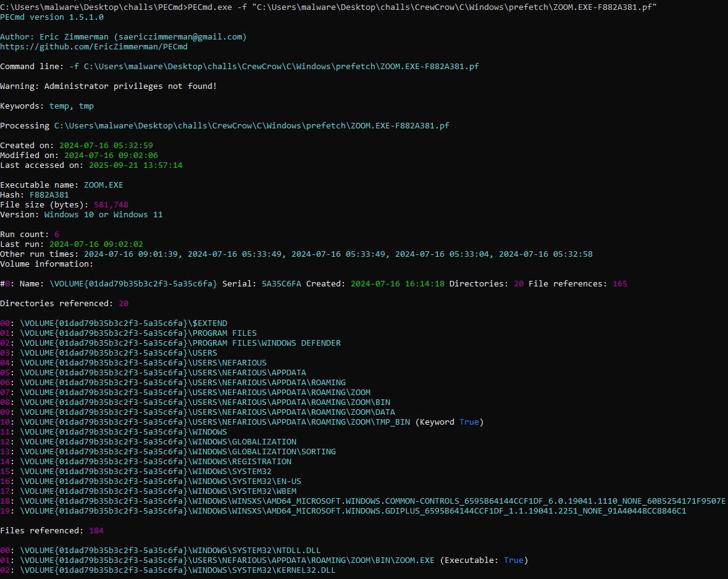Click directory row 00 ending in $EXTEND
The image size is (728, 579).
point(114,323)
